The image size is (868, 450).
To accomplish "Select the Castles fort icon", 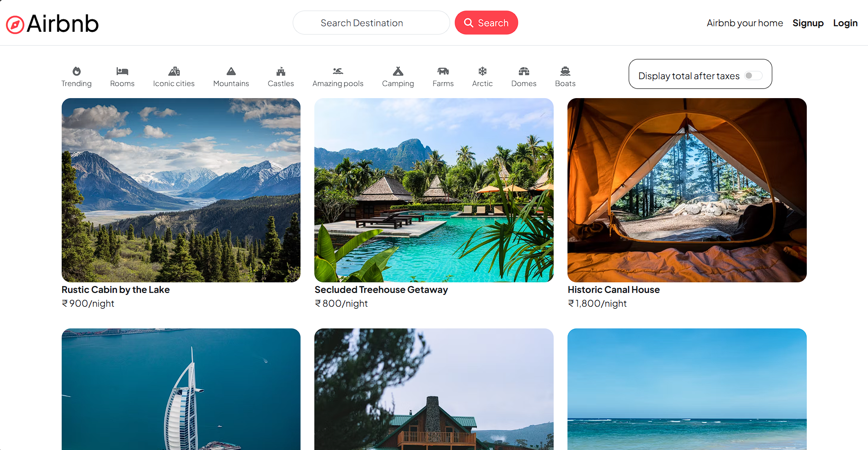I will [x=281, y=71].
